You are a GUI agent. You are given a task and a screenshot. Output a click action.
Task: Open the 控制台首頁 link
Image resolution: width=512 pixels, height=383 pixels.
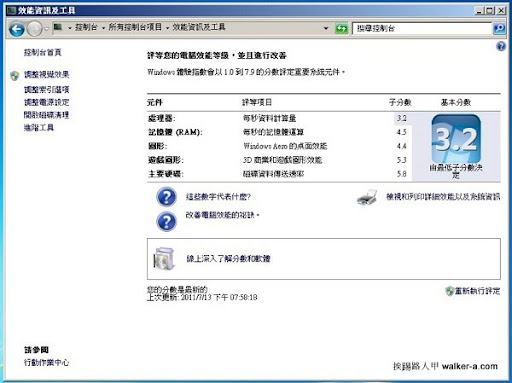(43, 52)
